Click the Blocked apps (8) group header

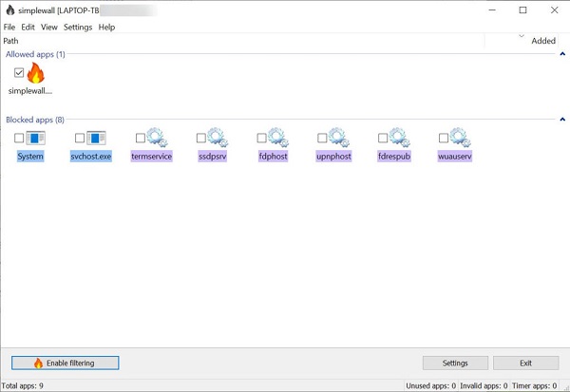coord(35,120)
